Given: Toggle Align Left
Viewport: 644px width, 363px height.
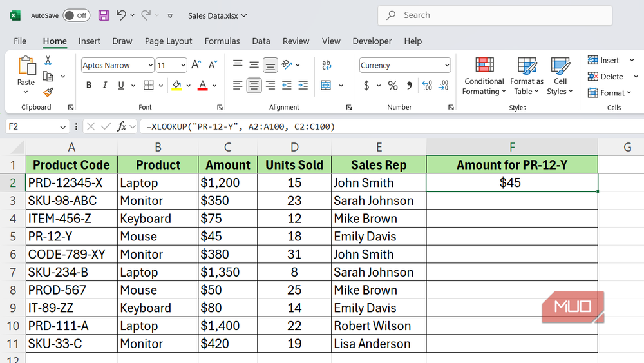Looking at the screenshot, I should [238, 85].
